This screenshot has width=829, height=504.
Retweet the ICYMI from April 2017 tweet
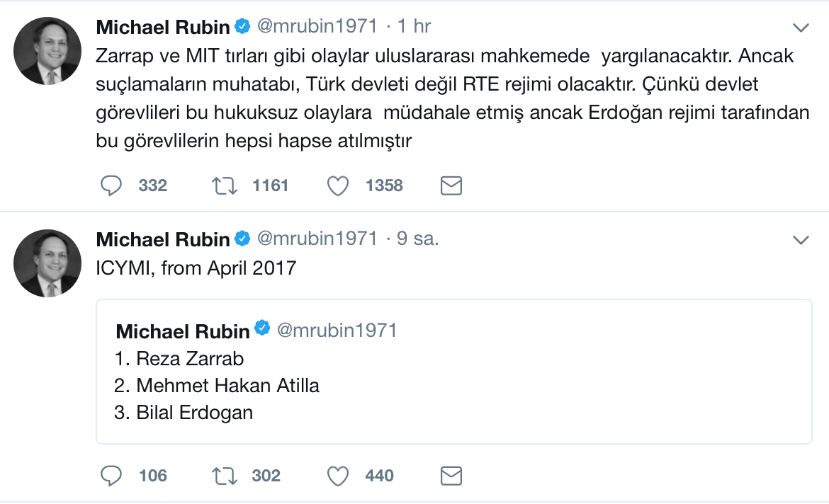pos(225,476)
